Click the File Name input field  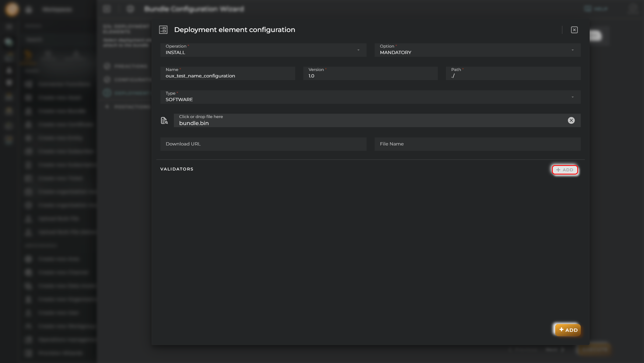477,144
